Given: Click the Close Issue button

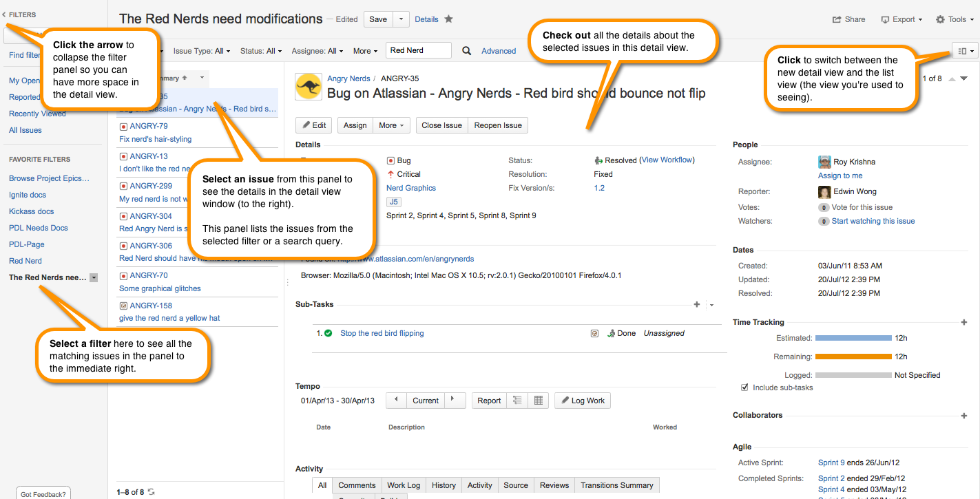Looking at the screenshot, I should click(442, 125).
